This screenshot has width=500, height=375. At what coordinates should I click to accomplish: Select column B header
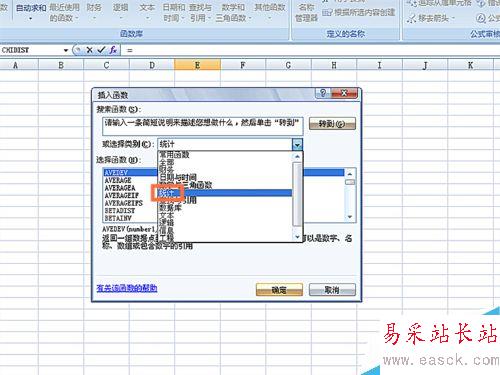(61, 65)
